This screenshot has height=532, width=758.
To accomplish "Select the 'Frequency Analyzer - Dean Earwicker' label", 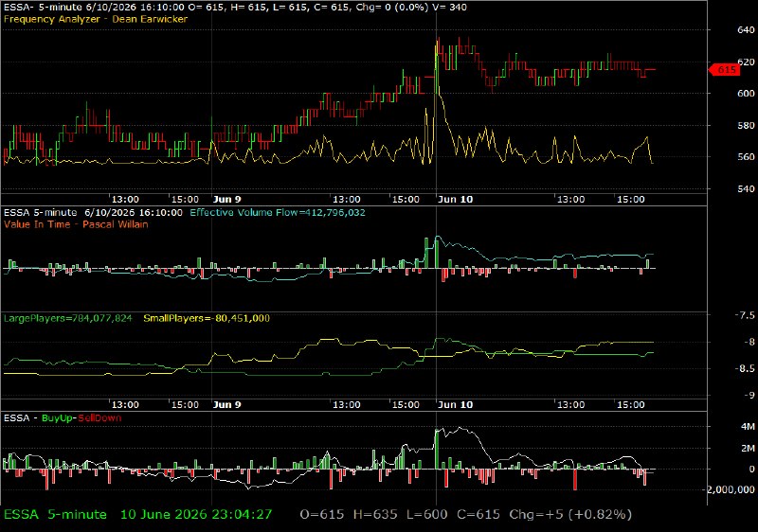I will [x=96, y=19].
